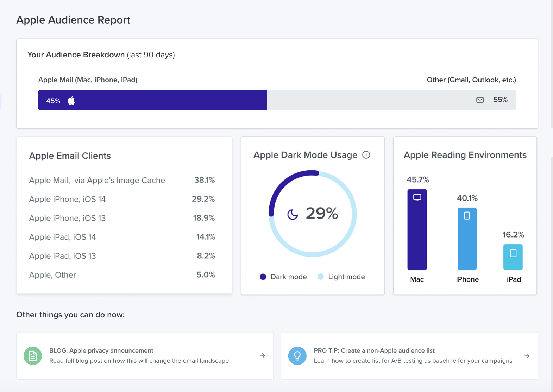Select the Apple, Other row
The image size is (553, 392).
coord(122,275)
